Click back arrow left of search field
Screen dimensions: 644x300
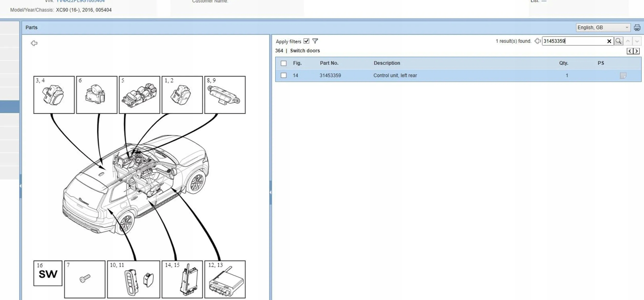click(x=537, y=41)
